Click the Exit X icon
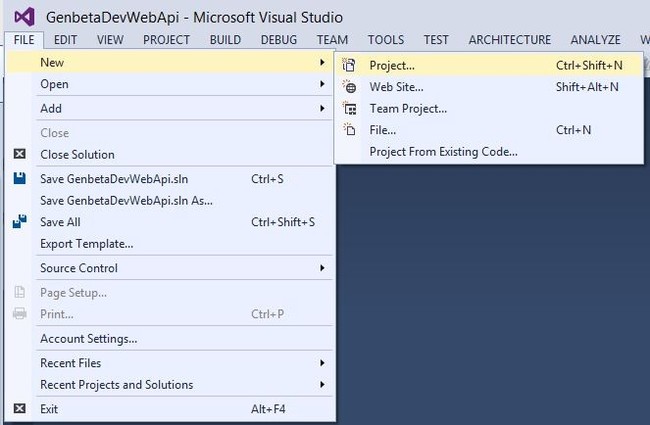Viewport: 650px width, 425px height. click(x=19, y=409)
